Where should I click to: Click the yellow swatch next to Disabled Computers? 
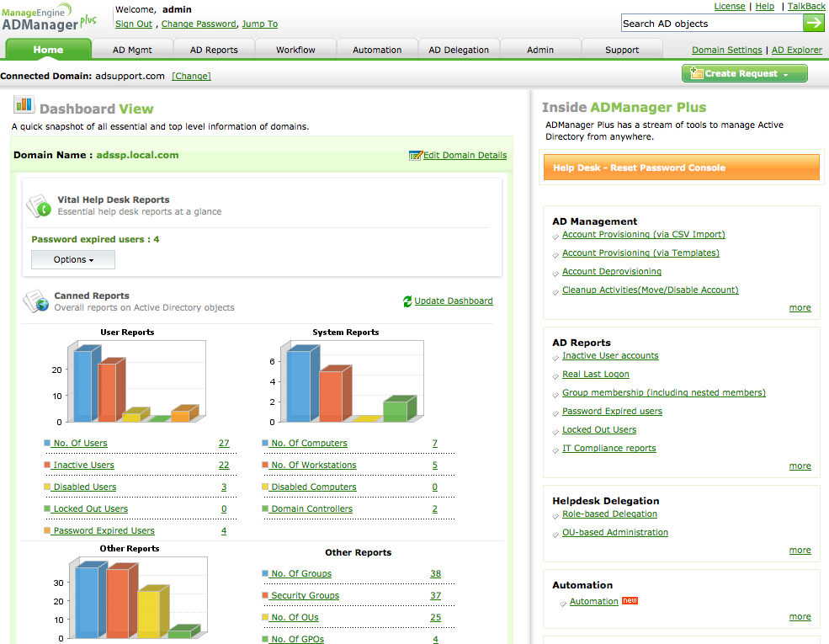click(x=265, y=487)
